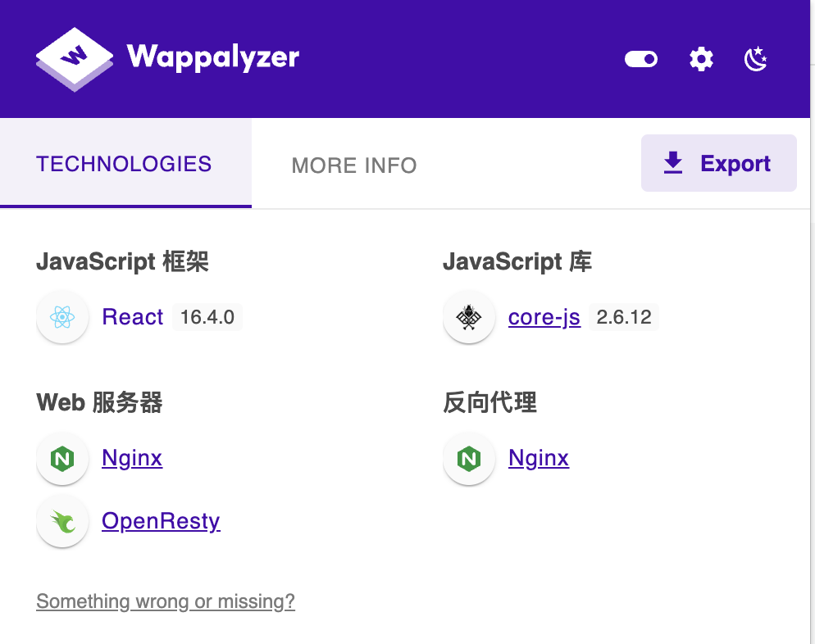Click the OpenResty bird icon

[62, 521]
